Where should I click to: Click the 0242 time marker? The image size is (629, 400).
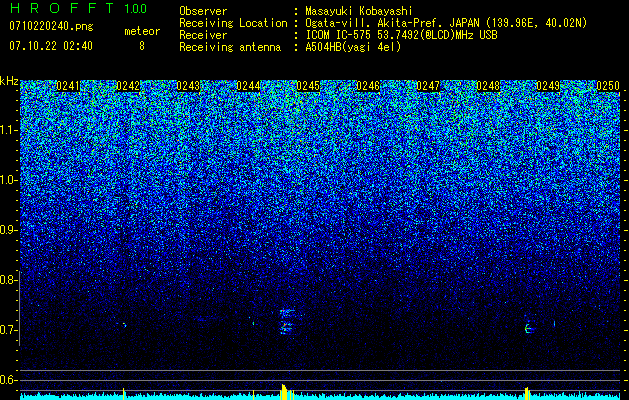coord(128,86)
